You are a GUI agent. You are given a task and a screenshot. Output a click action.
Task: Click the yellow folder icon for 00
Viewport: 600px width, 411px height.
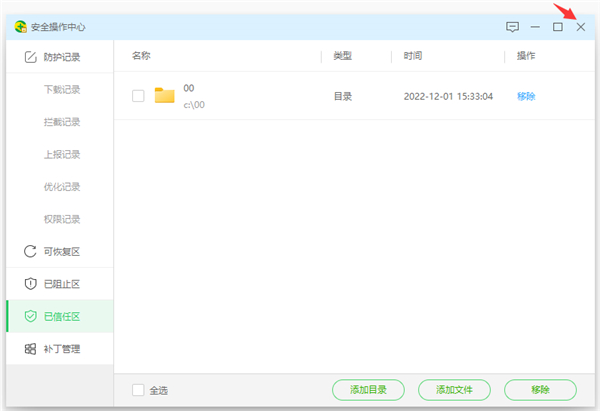tap(165, 95)
